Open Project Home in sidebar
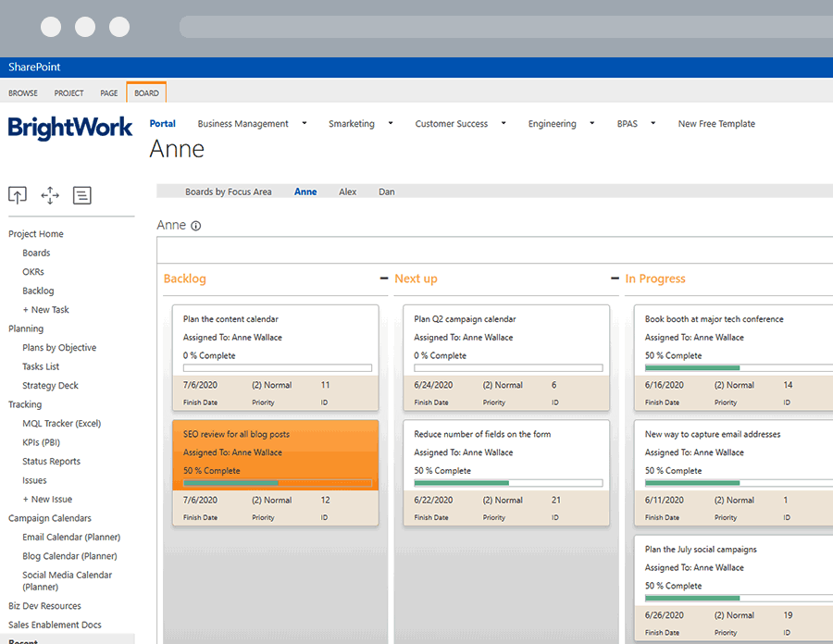 [x=35, y=233]
